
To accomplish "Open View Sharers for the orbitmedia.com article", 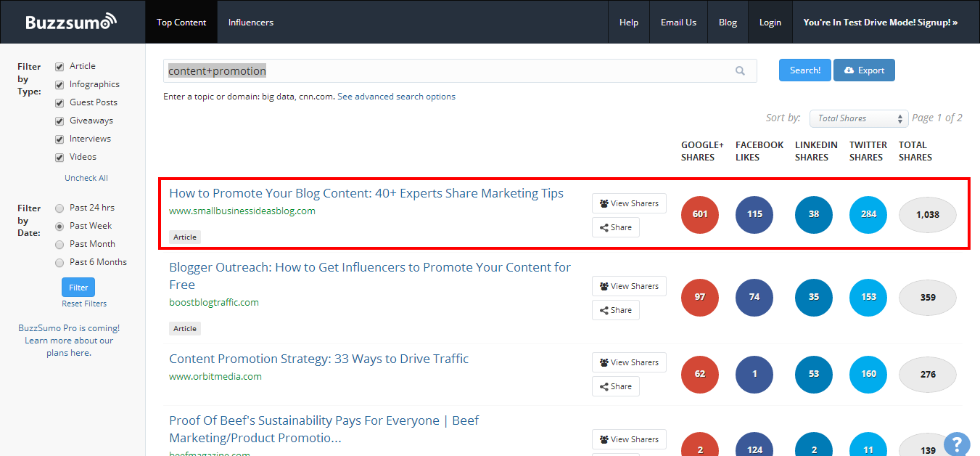I will pyautogui.click(x=628, y=362).
